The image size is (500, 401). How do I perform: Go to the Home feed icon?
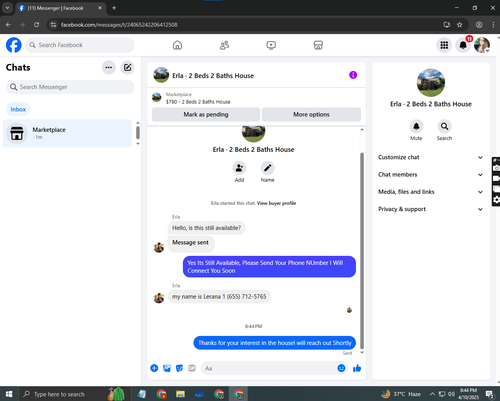pyautogui.click(x=177, y=45)
